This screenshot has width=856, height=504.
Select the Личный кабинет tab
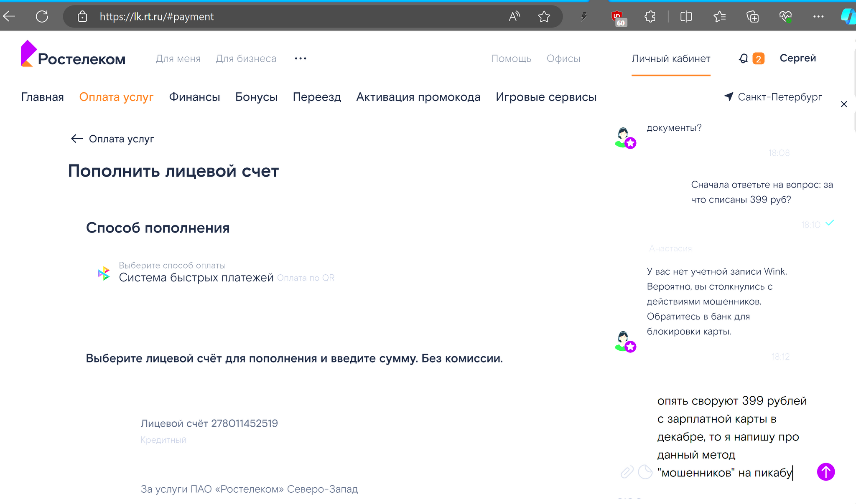[x=671, y=58]
